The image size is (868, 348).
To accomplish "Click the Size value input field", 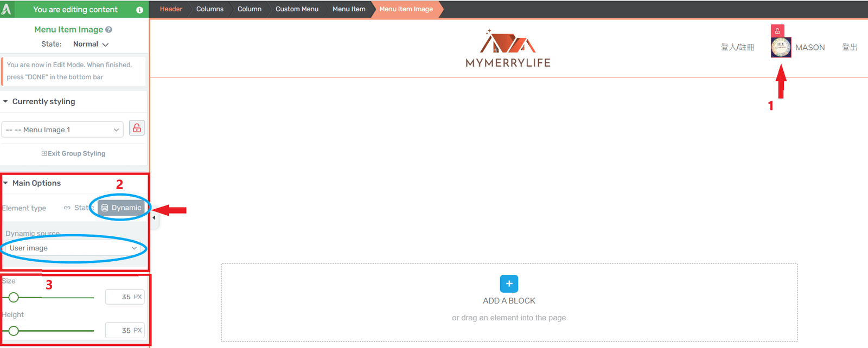I will [x=125, y=297].
